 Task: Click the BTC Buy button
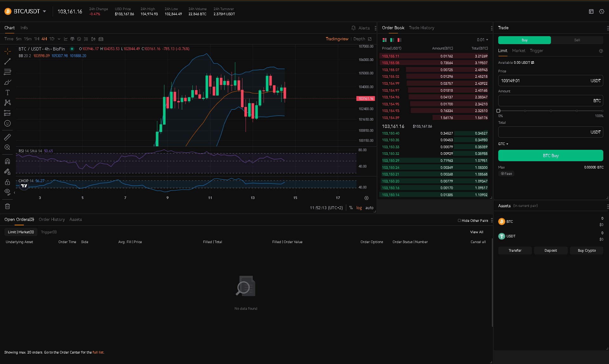[x=550, y=156]
